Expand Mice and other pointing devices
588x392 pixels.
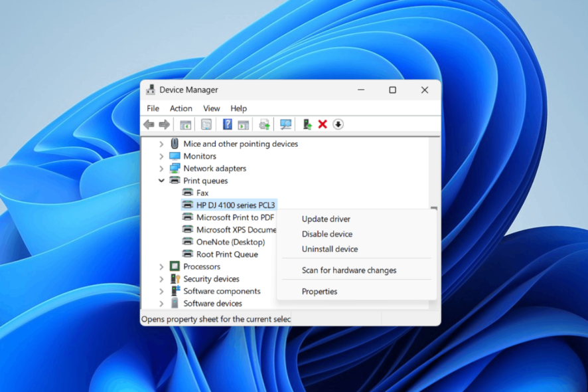coord(162,144)
